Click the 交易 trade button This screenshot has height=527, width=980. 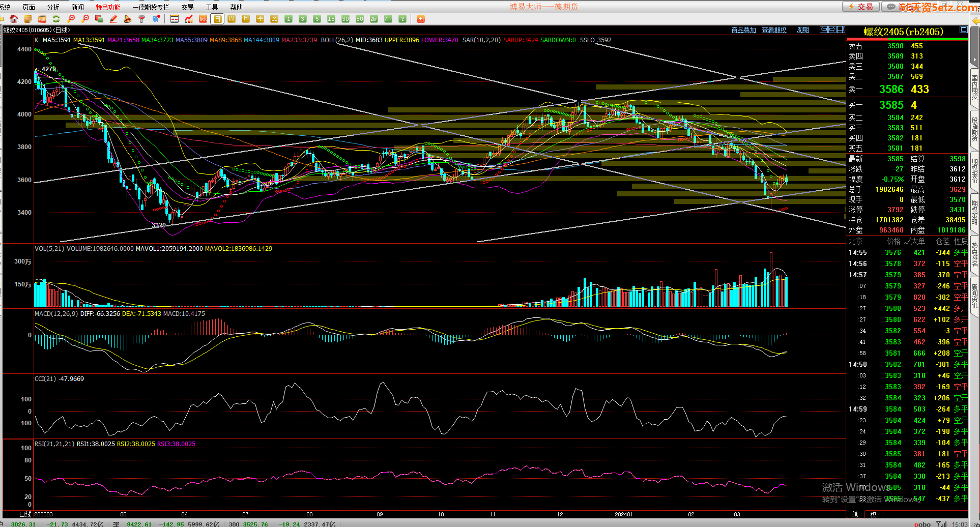(860, 7)
